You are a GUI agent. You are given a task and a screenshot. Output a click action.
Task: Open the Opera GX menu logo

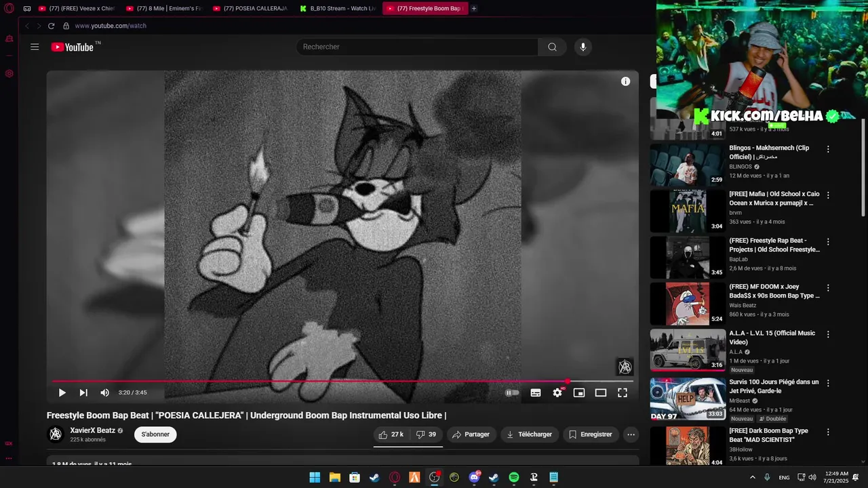(9, 9)
